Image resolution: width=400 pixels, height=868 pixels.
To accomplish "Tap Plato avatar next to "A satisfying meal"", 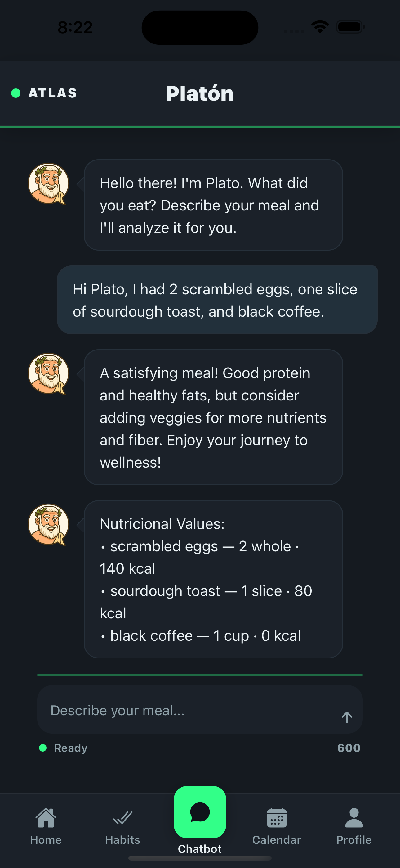I will coord(48,373).
